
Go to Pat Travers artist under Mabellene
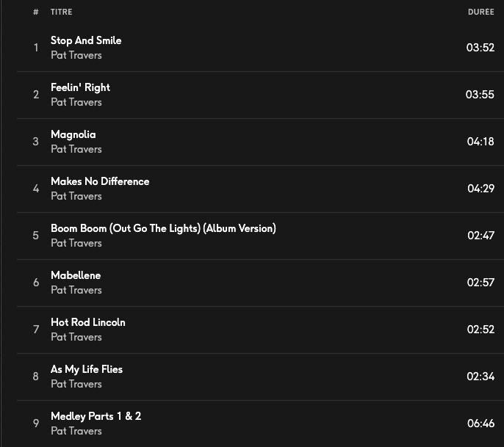point(76,290)
